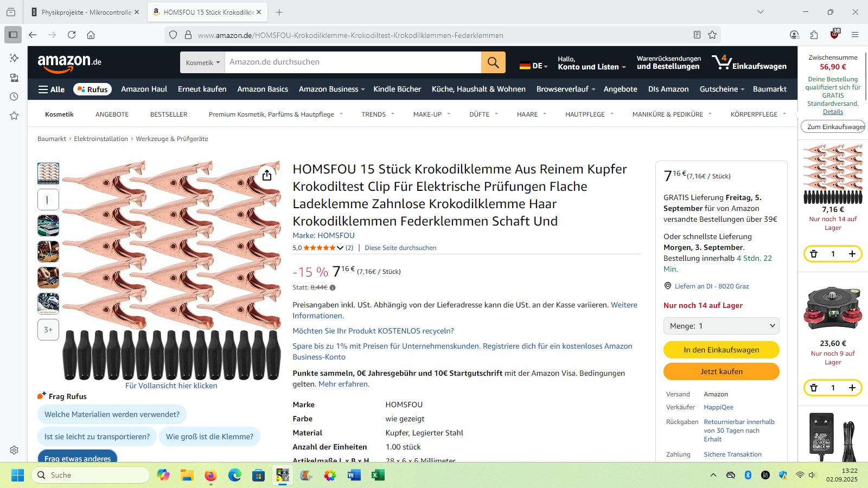Expand Konto und Listen menu

(591, 63)
